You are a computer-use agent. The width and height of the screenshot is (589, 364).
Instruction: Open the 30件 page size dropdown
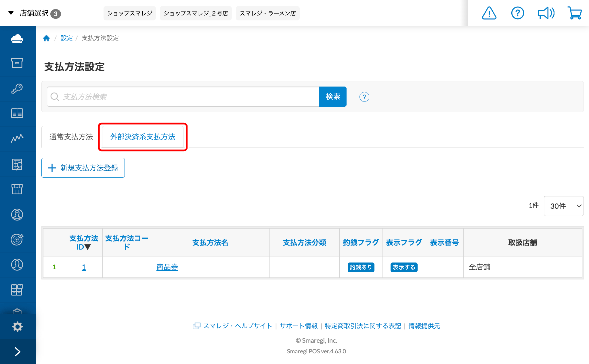(563, 206)
